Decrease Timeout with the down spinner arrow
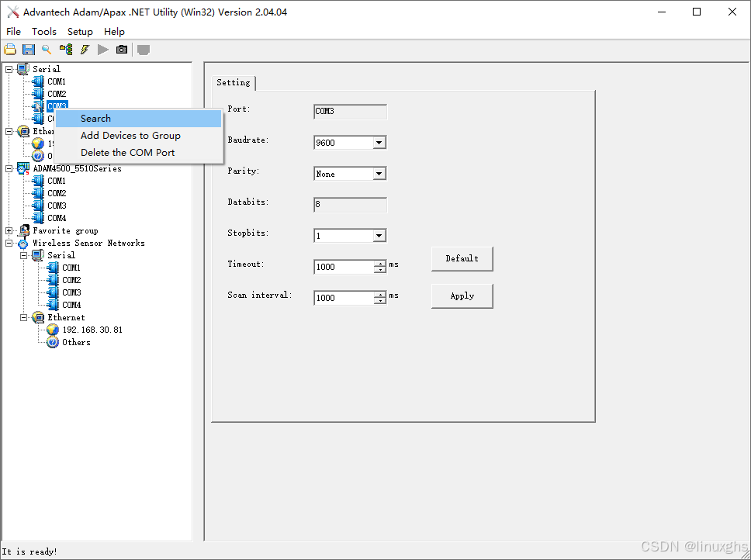Viewport: 751px width, 560px height. [x=380, y=270]
